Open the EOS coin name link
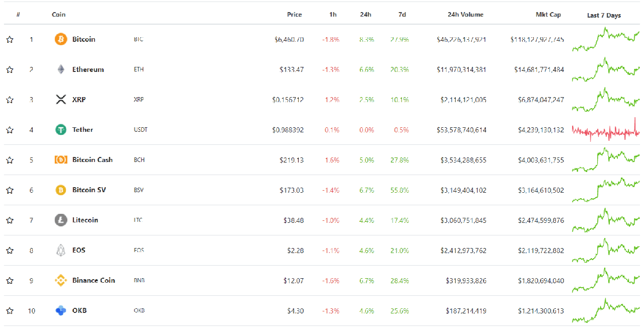The height and width of the screenshot is (327, 644). tap(78, 250)
